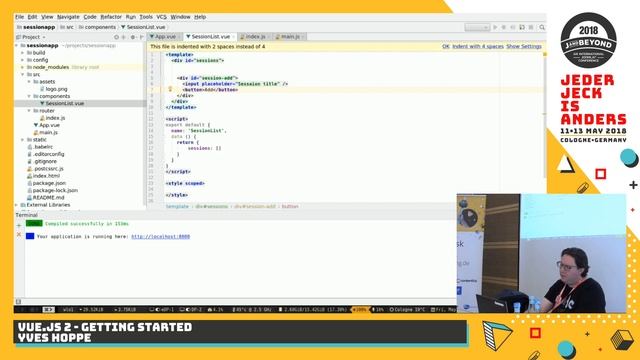Click 'components' in navigation breadcrumb bar
This screenshot has height=360, width=640.
(100, 27)
